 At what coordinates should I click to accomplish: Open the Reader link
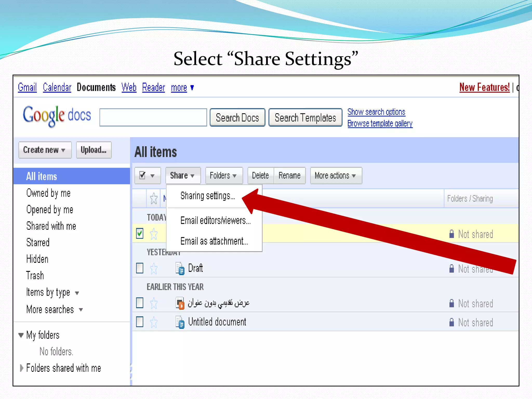[154, 87]
